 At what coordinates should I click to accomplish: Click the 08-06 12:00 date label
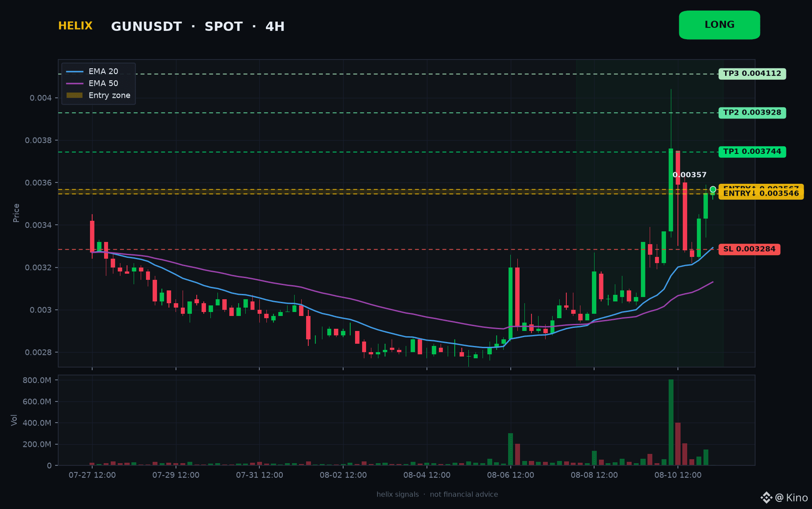510,475
